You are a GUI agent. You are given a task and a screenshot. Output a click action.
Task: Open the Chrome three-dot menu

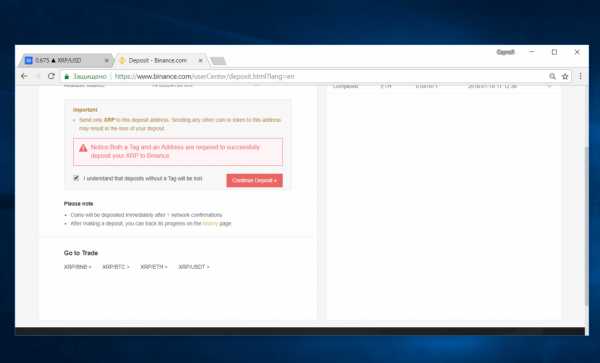click(x=580, y=76)
